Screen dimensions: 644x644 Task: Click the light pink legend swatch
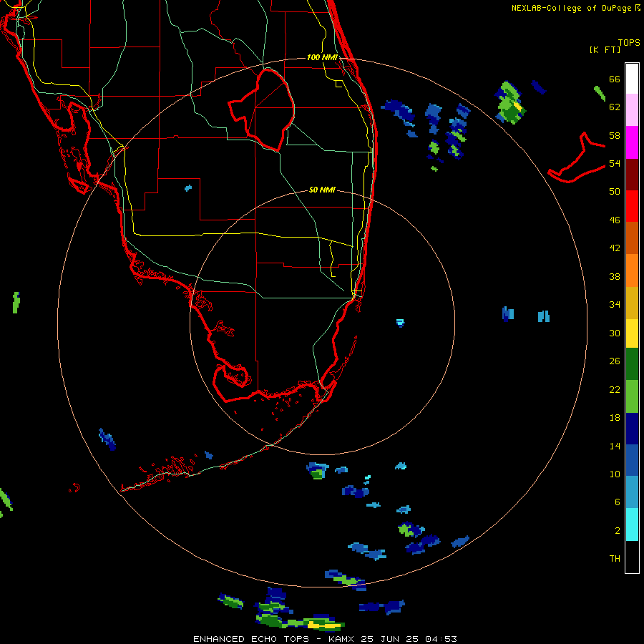(x=632, y=110)
